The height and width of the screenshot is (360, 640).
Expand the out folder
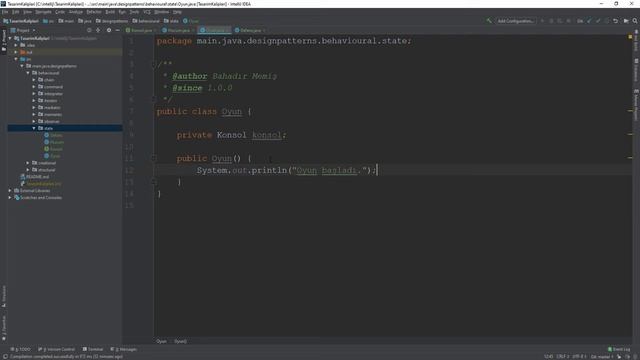click(16, 52)
